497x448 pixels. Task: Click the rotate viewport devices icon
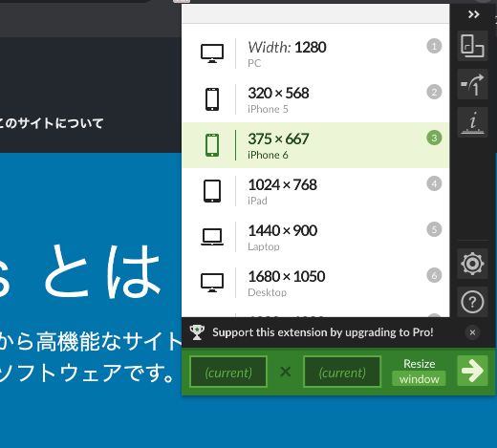(x=472, y=46)
